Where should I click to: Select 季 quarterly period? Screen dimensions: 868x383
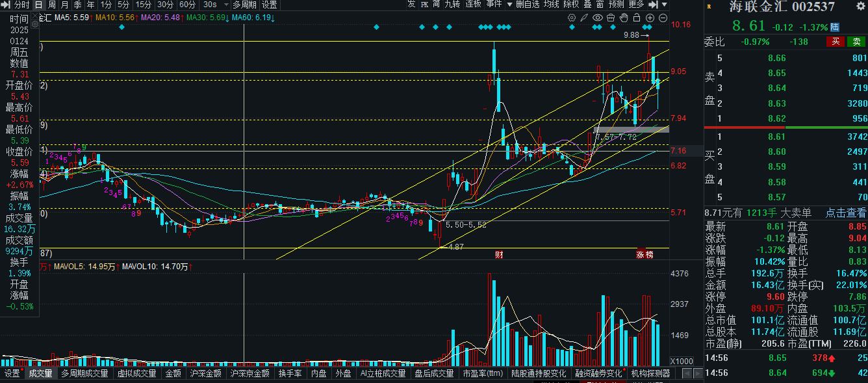coord(77,5)
